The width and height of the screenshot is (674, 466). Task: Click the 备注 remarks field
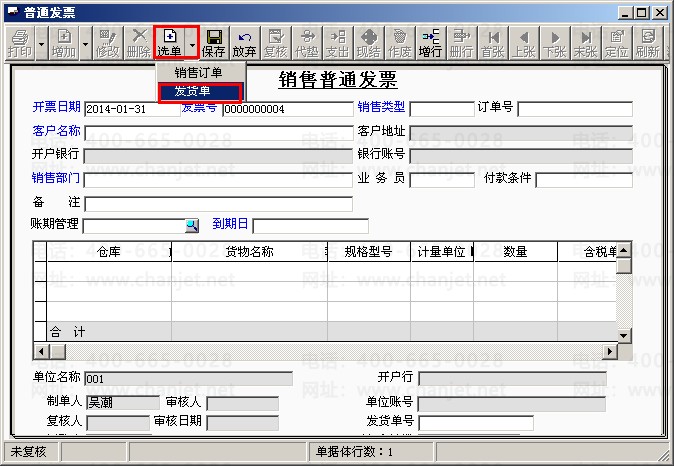[x=218, y=204]
